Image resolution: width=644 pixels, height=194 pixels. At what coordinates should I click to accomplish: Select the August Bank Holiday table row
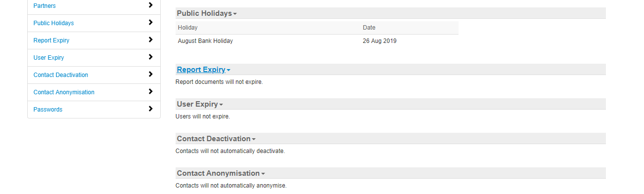point(317,41)
